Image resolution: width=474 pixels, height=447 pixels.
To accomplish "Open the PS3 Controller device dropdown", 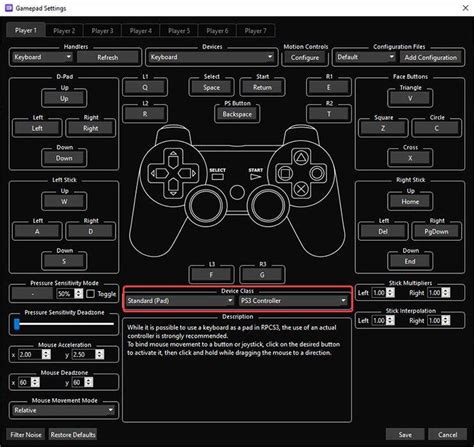I will click(294, 301).
